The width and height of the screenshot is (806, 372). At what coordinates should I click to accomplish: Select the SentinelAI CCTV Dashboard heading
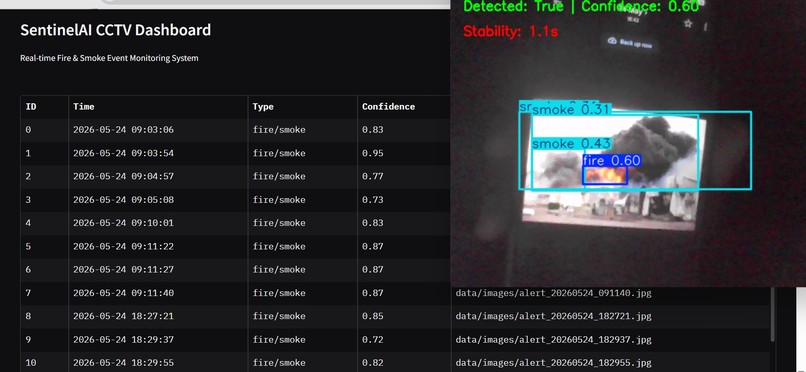116,30
